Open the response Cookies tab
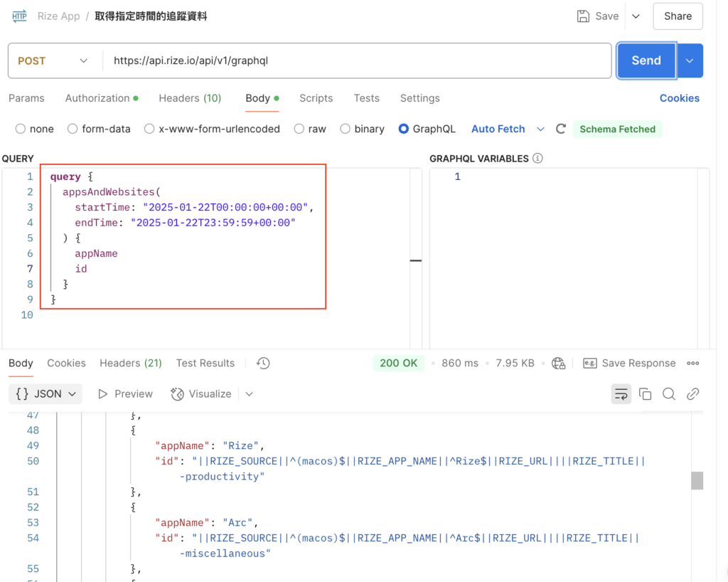728x582 pixels. (66, 364)
